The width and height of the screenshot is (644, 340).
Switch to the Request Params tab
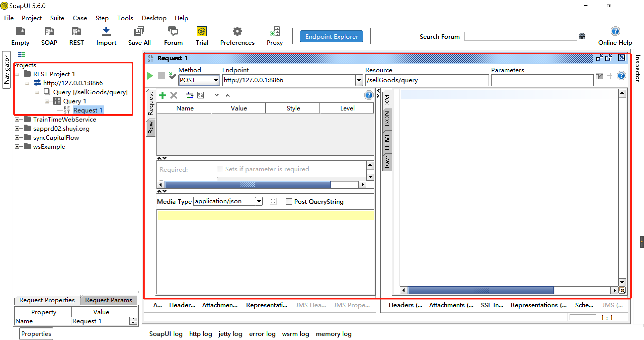[109, 300]
